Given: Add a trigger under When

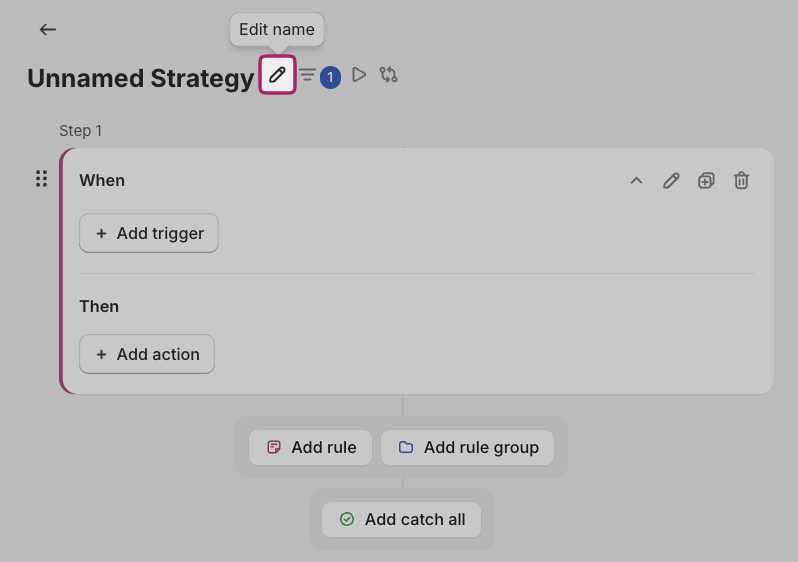Looking at the screenshot, I should tap(149, 233).
